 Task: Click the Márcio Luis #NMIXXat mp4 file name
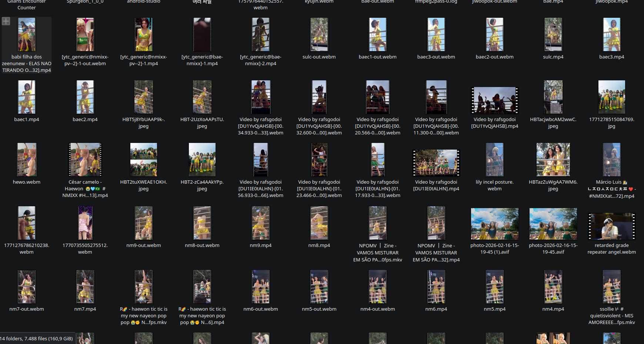click(612, 189)
